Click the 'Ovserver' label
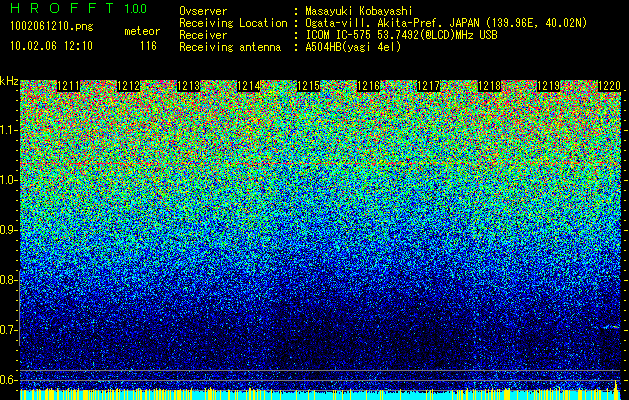This screenshot has height=400, width=629. (203, 11)
